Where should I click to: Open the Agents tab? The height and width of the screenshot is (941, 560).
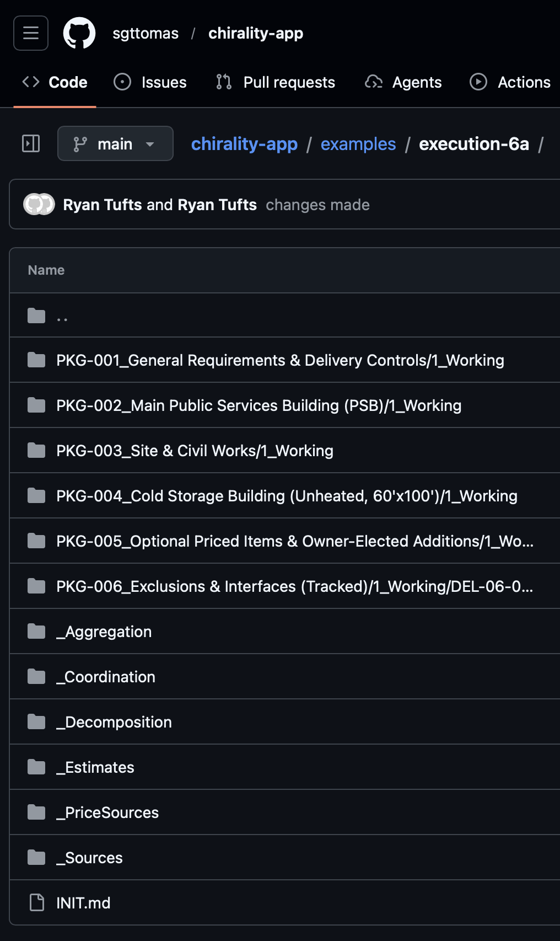coord(403,82)
